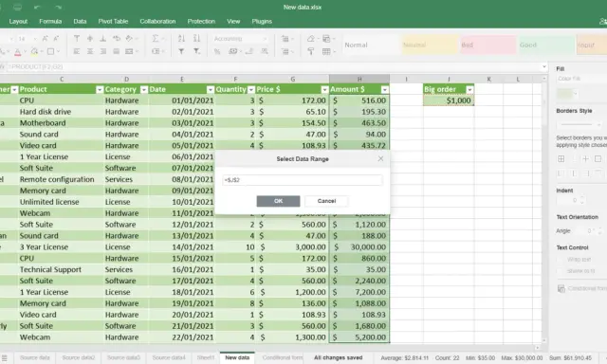The image size is (607, 364).
Task: Click merge and center cells icon
Action: pyautogui.click(x=129, y=51)
